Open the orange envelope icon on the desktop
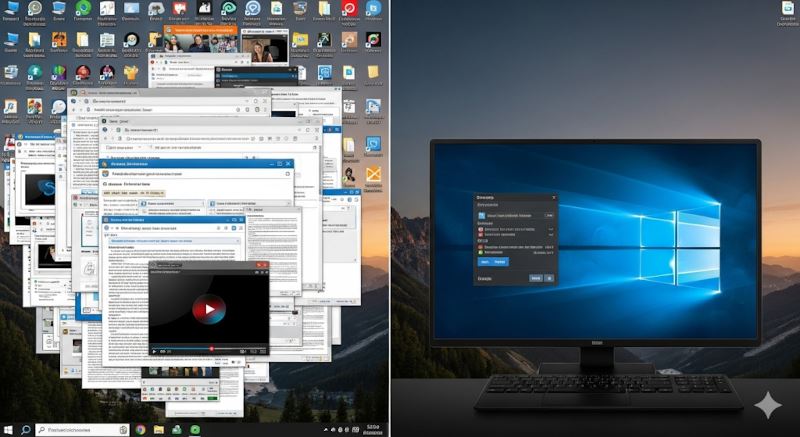Screen dimensions: 800x437 (374, 176)
